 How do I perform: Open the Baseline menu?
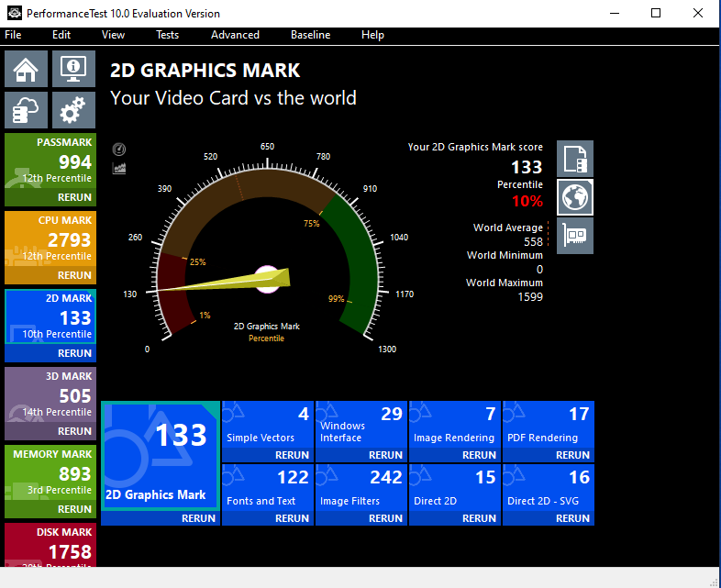pos(310,35)
